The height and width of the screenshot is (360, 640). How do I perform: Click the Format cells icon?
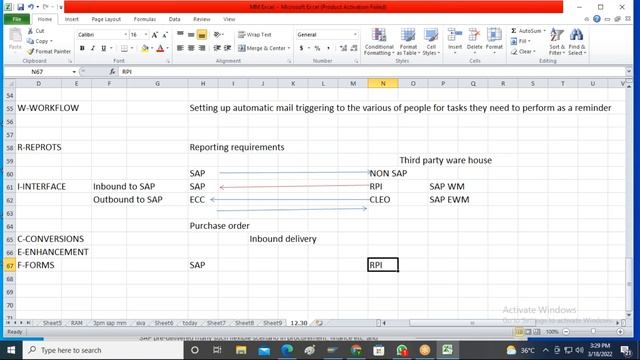tap(494, 36)
